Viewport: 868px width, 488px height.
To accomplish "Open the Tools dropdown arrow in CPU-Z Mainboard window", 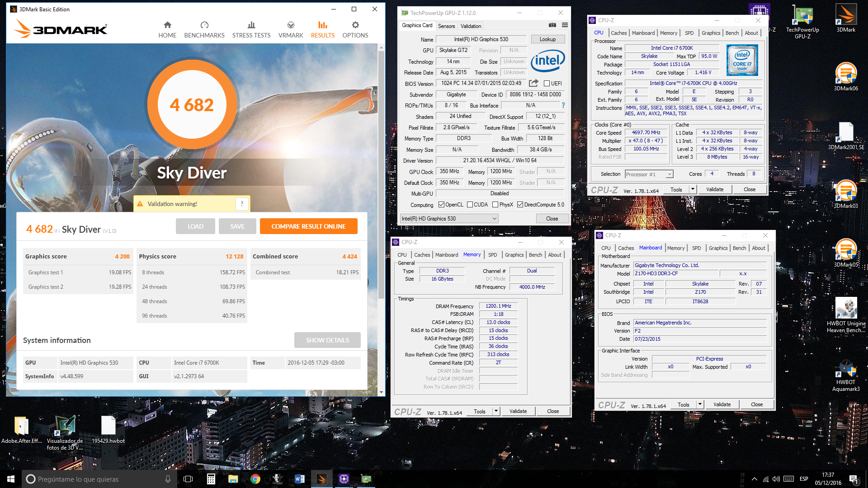I will click(700, 404).
